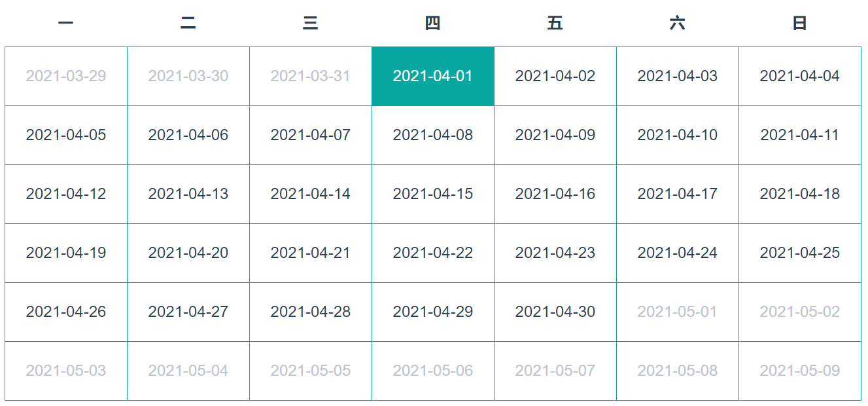Click the weekday header 六
The height and width of the screenshot is (406, 868).
678,22
